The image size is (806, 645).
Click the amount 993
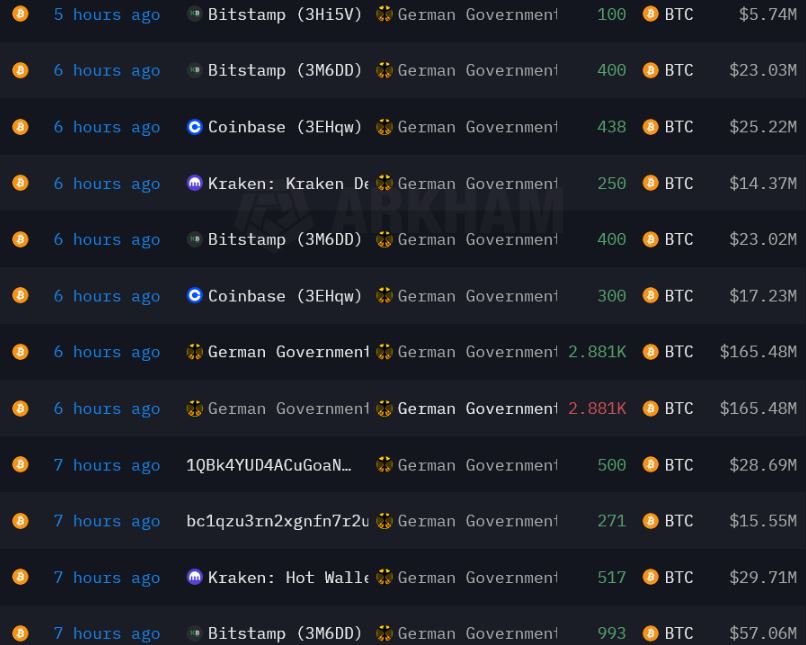click(x=612, y=634)
